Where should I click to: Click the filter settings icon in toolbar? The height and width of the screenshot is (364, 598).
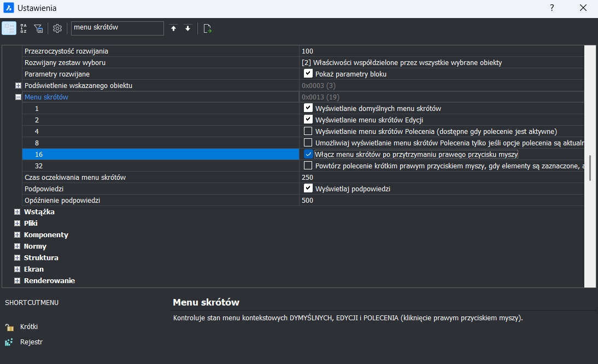[38, 28]
